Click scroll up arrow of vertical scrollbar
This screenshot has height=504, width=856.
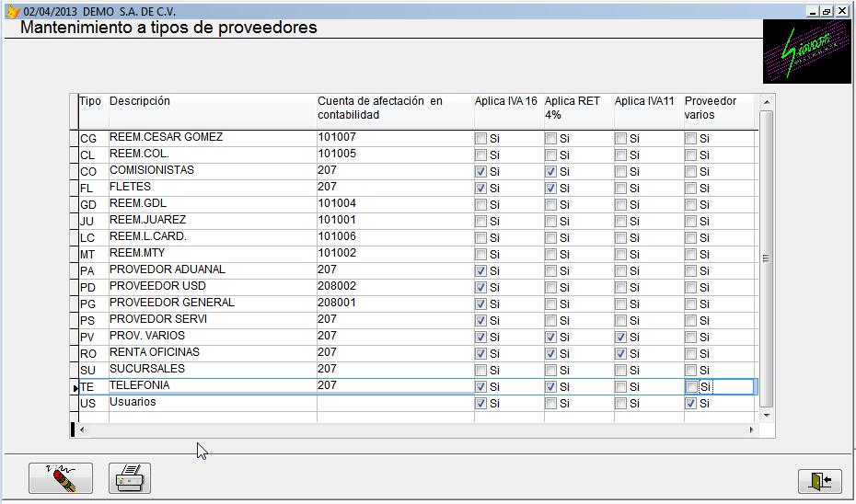(x=767, y=102)
